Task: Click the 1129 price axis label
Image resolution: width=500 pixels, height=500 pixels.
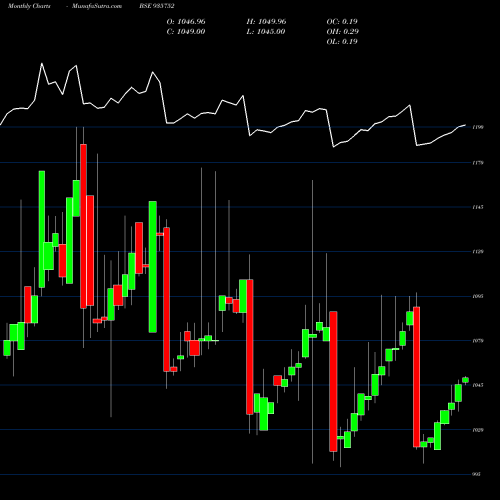Action: [x=478, y=252]
